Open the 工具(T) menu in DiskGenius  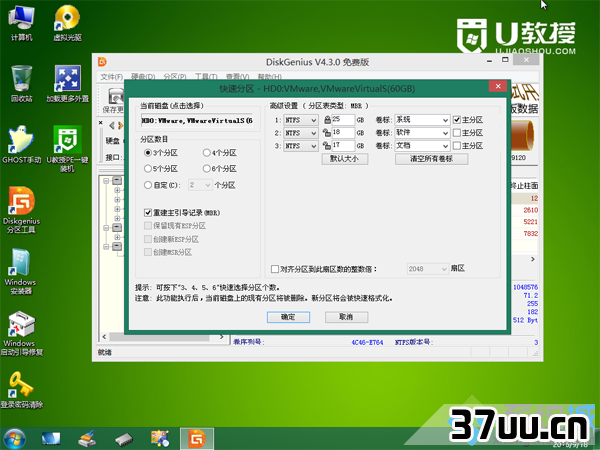[206, 77]
